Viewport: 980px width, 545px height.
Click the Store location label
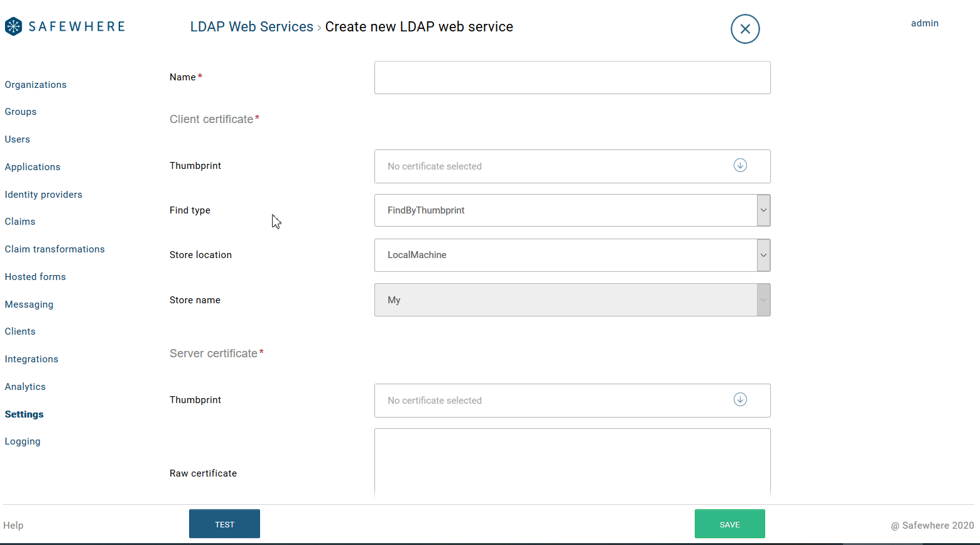(x=200, y=255)
